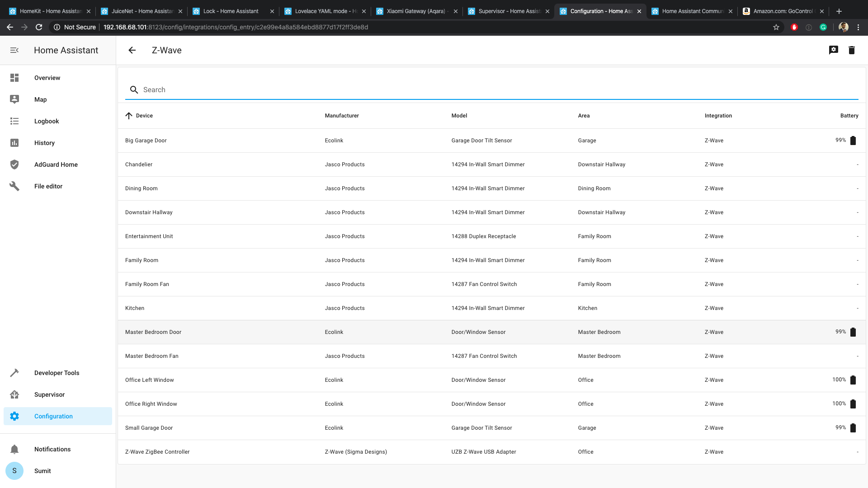Viewport: 868px width, 488px height.
Task: Open the Map view icon
Action: coord(14,99)
